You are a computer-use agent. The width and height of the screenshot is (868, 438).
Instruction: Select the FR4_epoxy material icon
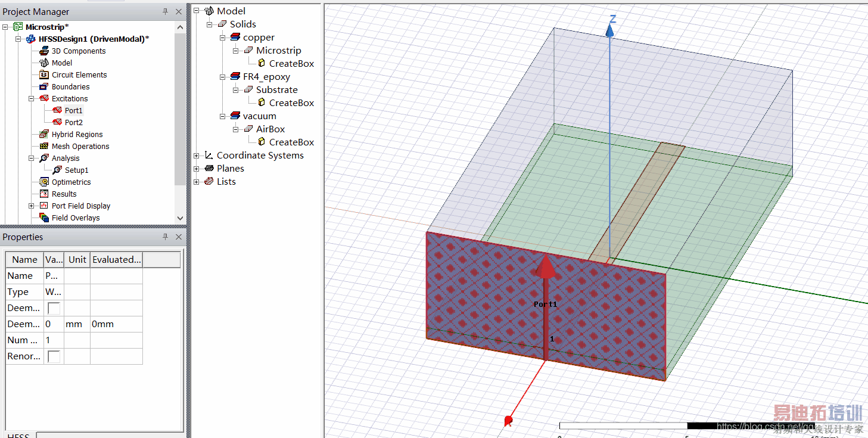[x=235, y=76]
